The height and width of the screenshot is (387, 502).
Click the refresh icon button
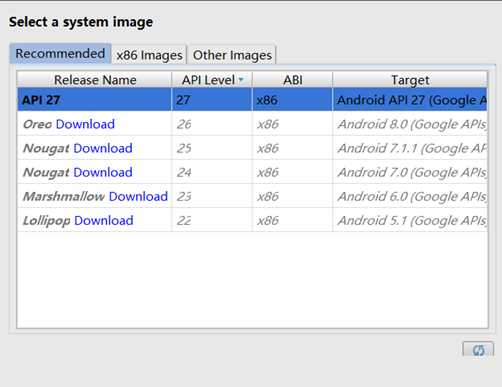[478, 350]
